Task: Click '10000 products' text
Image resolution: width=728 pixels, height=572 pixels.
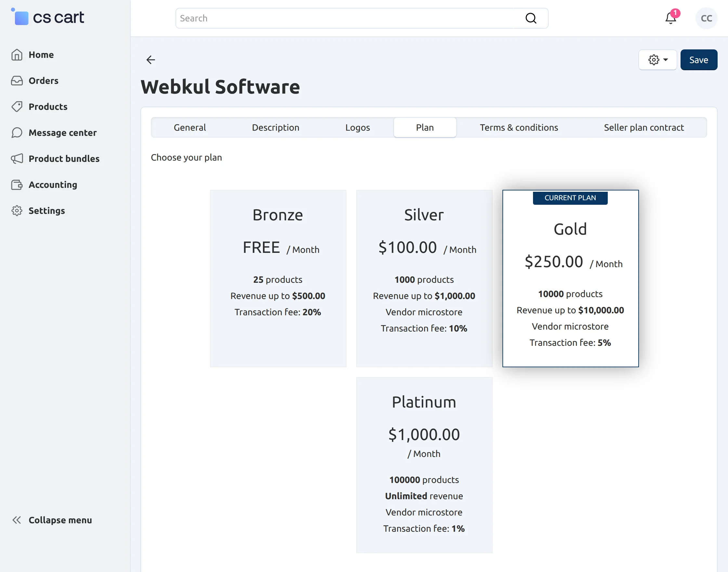Action: [x=570, y=294]
